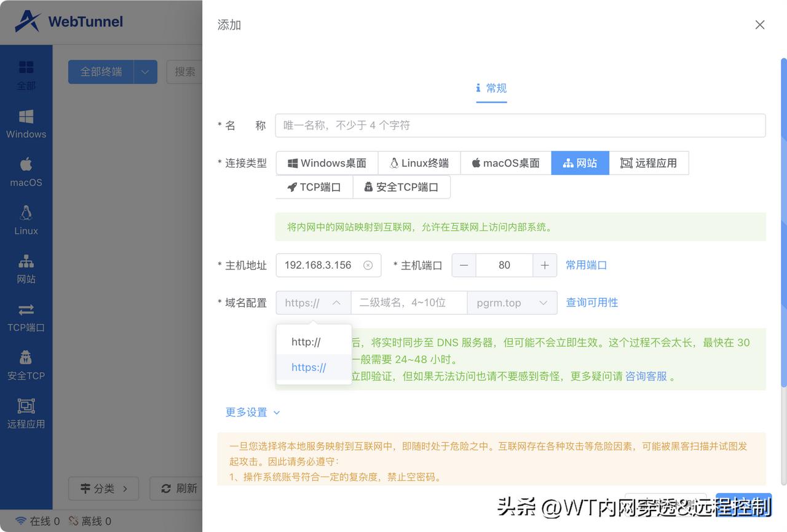Click the 查询可用性 link

(591, 302)
